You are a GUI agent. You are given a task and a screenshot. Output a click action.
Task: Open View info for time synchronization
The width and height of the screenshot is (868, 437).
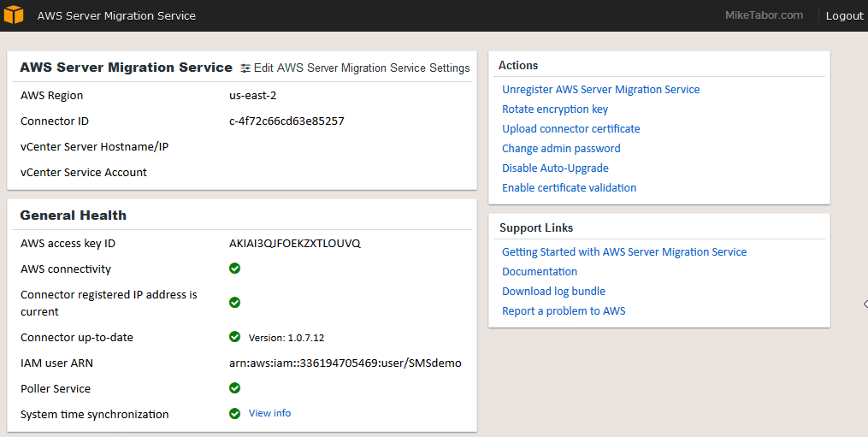[269, 413]
